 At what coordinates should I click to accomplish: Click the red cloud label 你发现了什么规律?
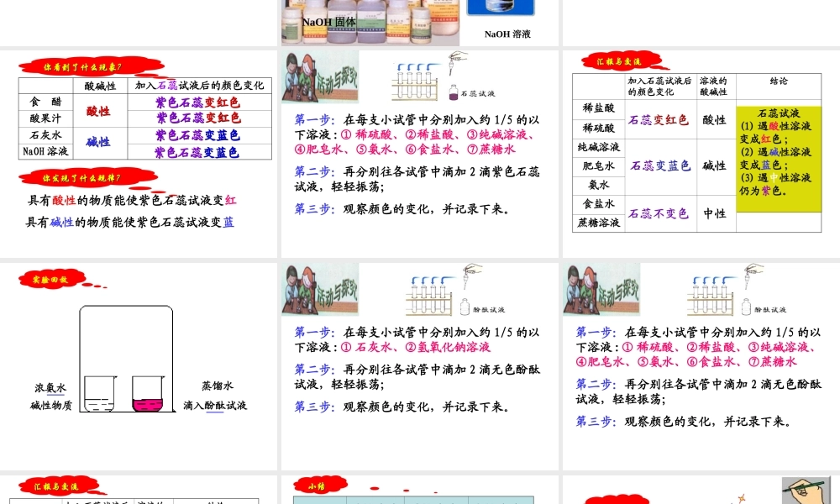click(88, 178)
